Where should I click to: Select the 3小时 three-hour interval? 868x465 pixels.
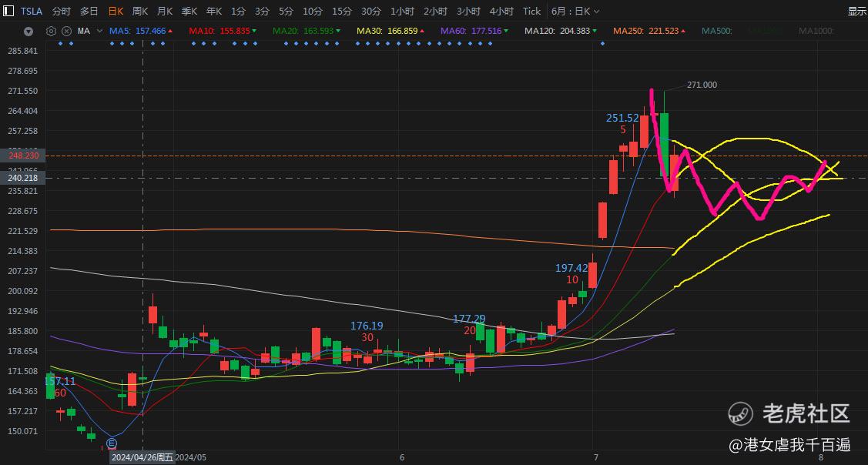click(x=469, y=11)
